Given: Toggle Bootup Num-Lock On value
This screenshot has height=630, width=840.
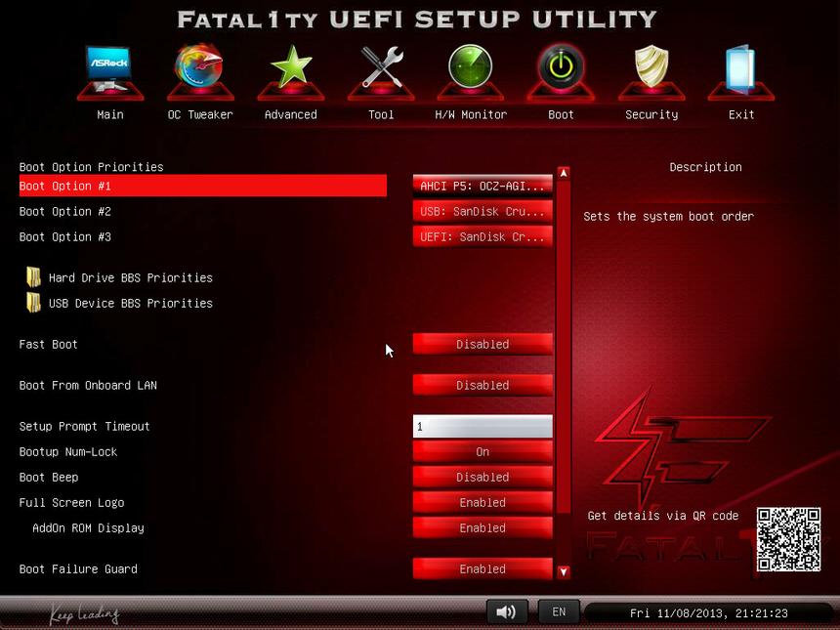Looking at the screenshot, I should (x=483, y=451).
